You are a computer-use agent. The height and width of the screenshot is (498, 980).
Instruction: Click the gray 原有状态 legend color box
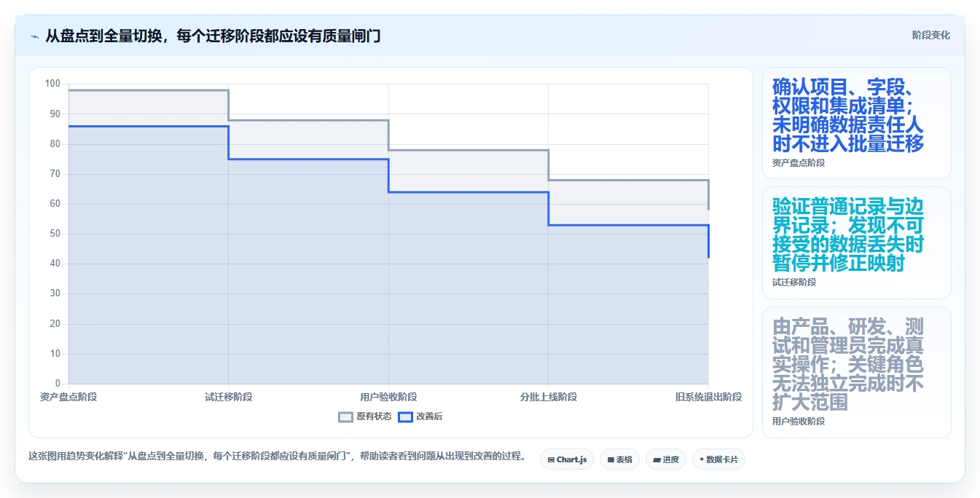345,416
